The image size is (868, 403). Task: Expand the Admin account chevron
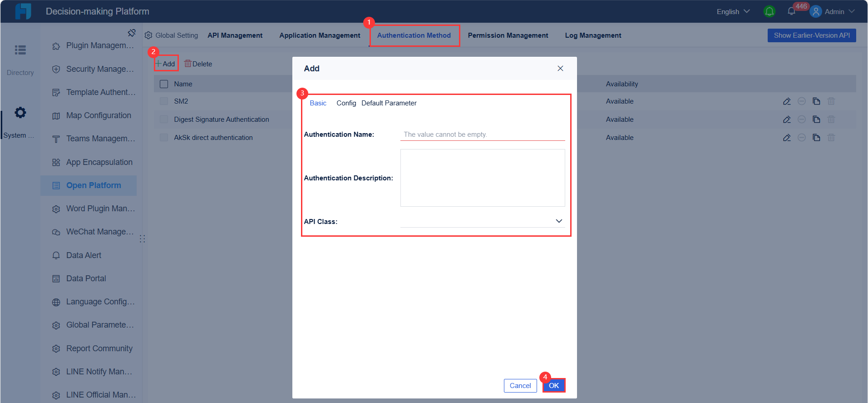click(852, 11)
